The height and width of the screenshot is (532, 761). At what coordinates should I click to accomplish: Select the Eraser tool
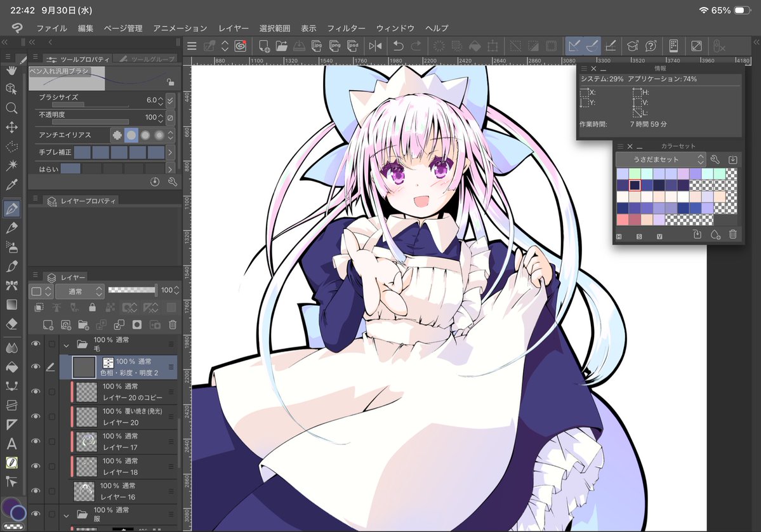(11, 324)
